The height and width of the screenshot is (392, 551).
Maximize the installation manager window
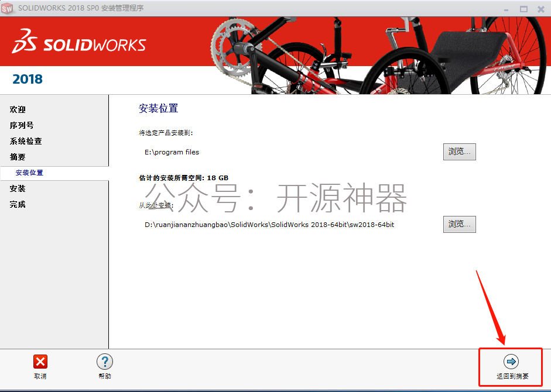523,9
